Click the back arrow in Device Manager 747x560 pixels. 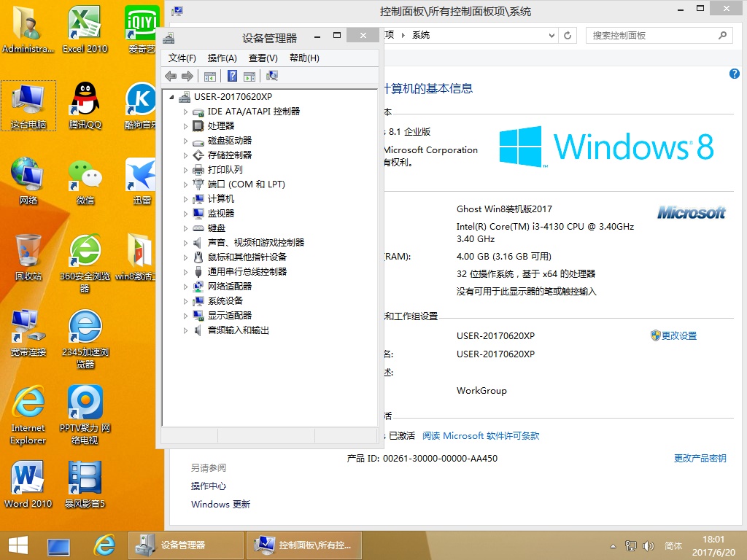pos(171,76)
